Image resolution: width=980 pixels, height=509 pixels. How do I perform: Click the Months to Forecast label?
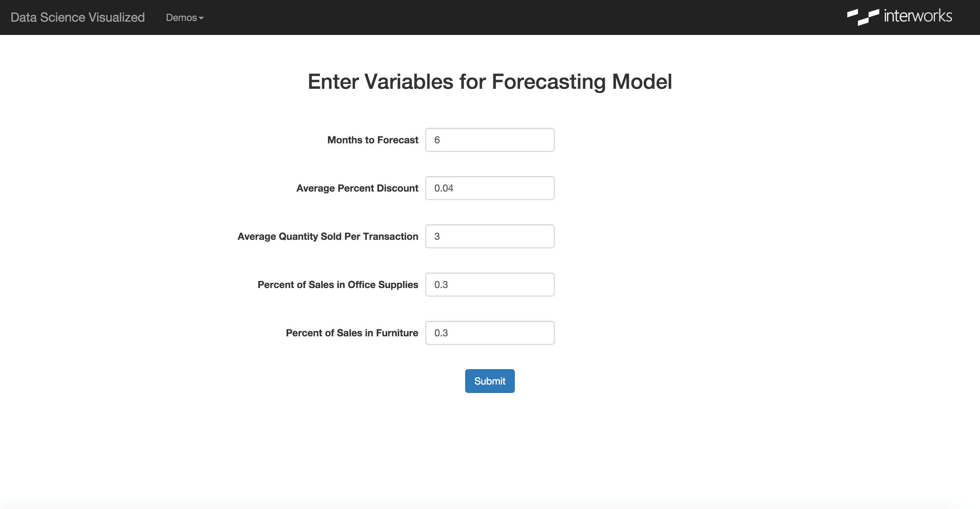tap(372, 140)
